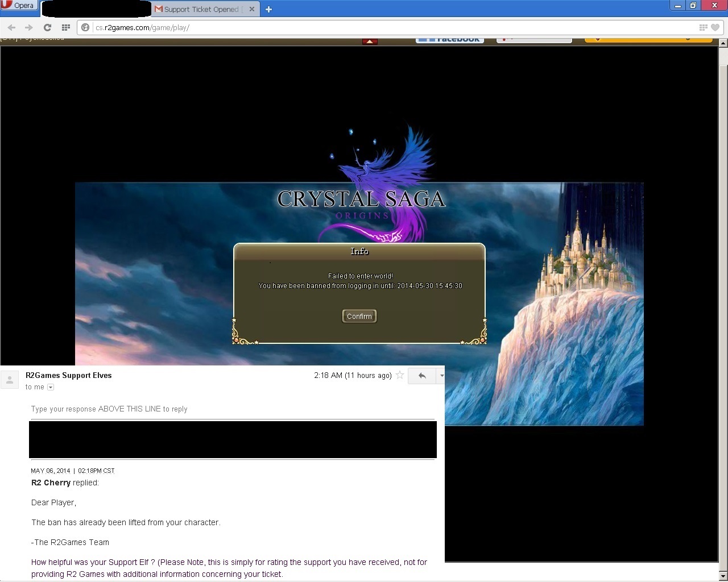
Task: Open a new tab with plus button
Action: [269, 9]
